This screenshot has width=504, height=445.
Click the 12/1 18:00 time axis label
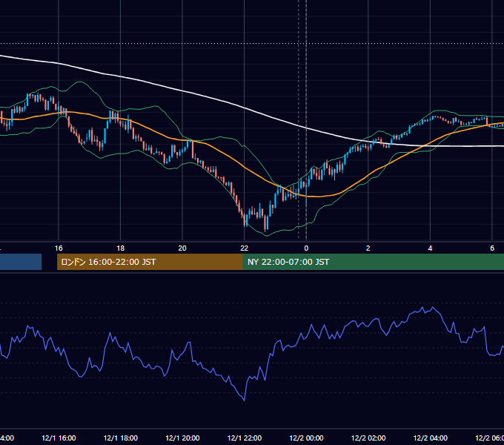pyautogui.click(x=121, y=438)
